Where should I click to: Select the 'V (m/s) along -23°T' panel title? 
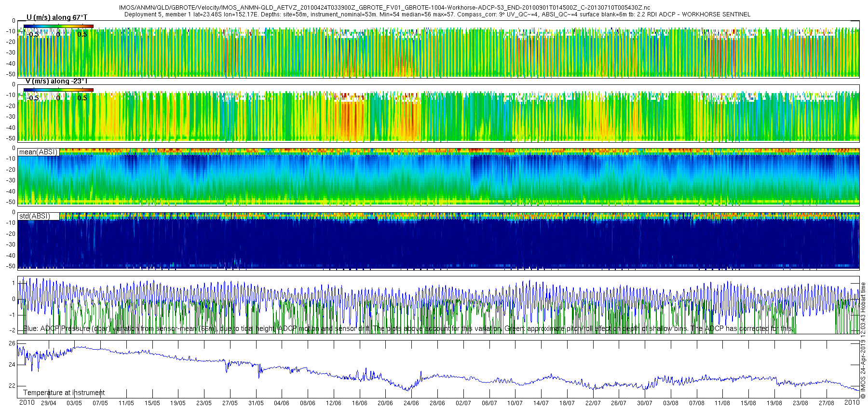pyautogui.click(x=56, y=81)
